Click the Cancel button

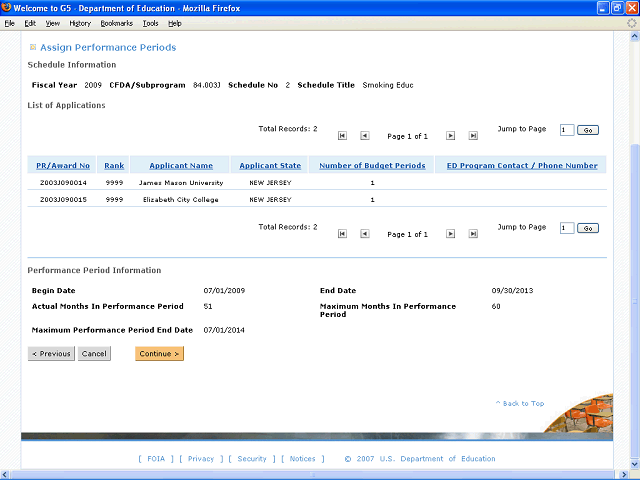click(x=94, y=353)
